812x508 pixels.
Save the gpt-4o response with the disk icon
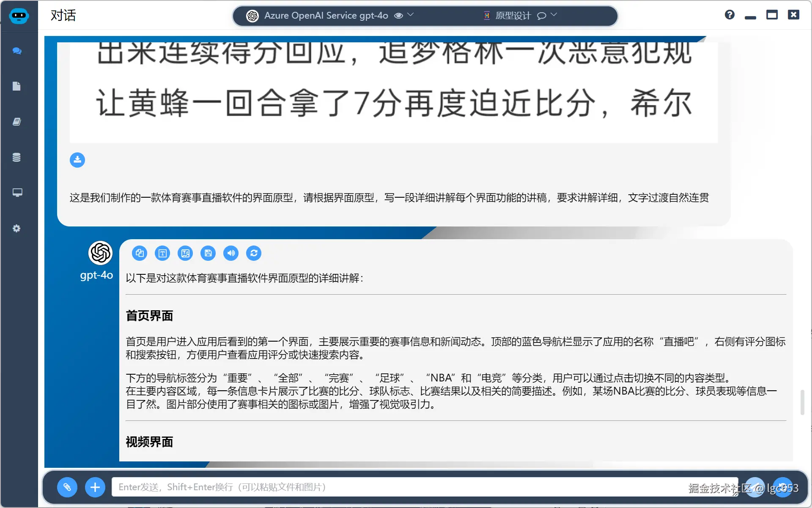(x=208, y=253)
